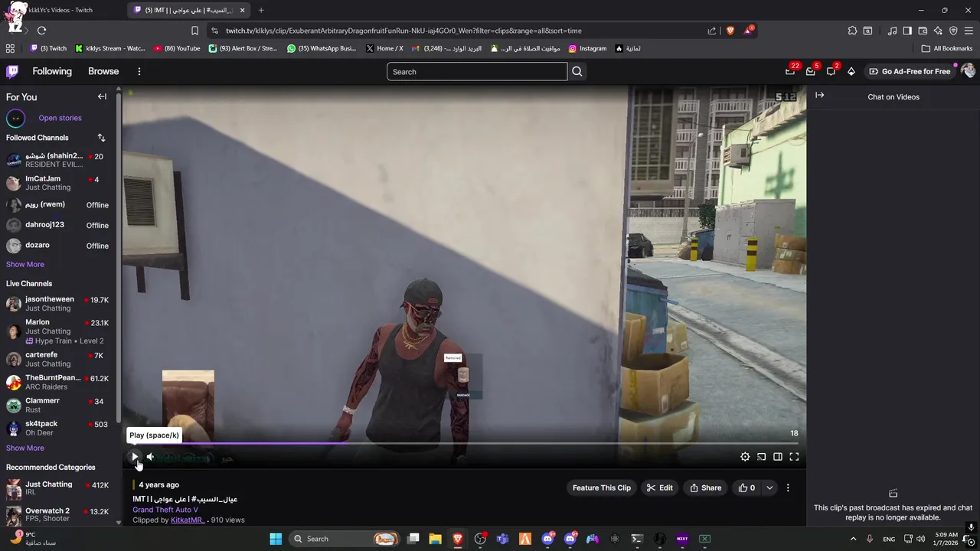Open browser extensions puzzle icon
The height and width of the screenshot is (551, 980).
point(852,31)
